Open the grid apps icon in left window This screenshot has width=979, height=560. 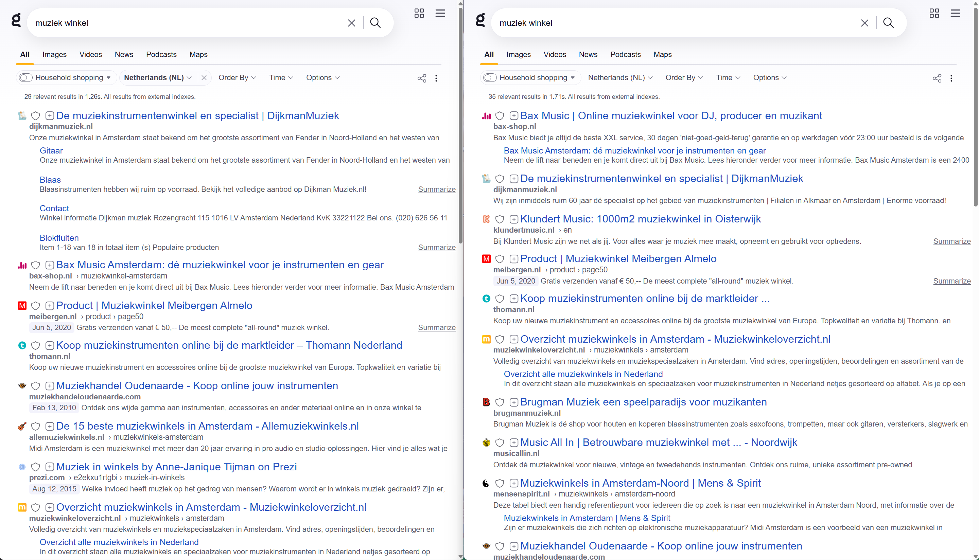pyautogui.click(x=419, y=14)
